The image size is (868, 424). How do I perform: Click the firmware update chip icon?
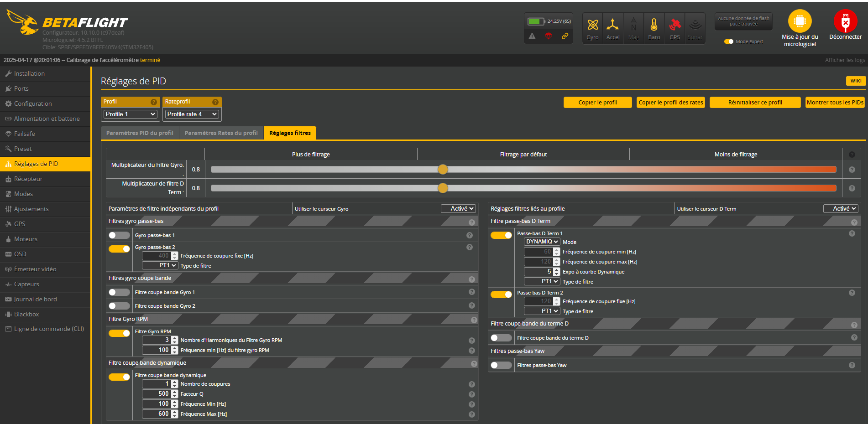[800, 21]
